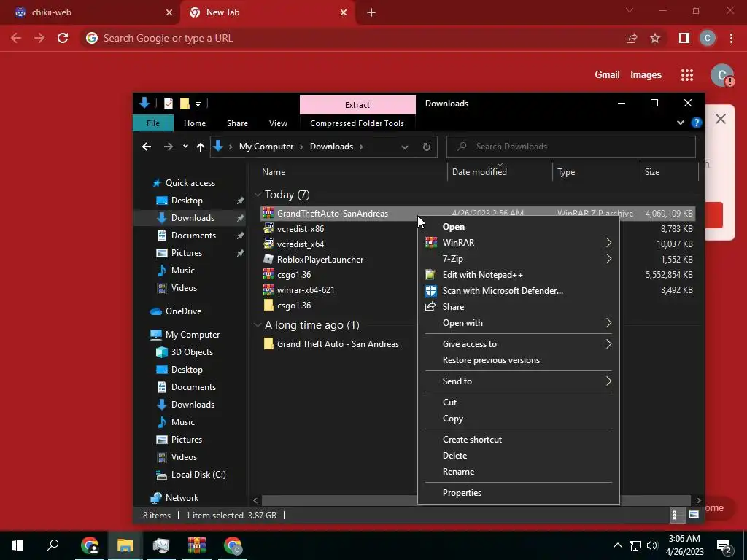This screenshot has width=747, height=560.
Task: Open the Windows Start menu
Action: coord(18,545)
